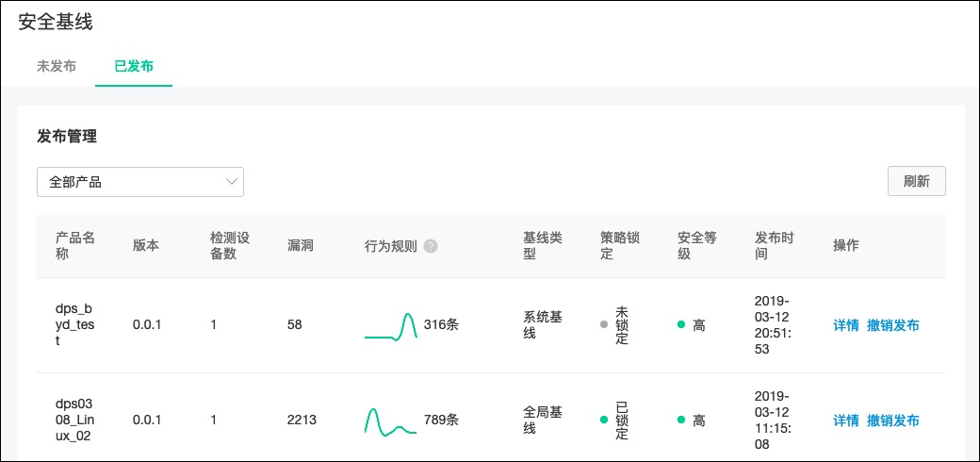Open 详情 for dps0308_Linux_02
This screenshot has width=980, height=462.
[x=845, y=421]
